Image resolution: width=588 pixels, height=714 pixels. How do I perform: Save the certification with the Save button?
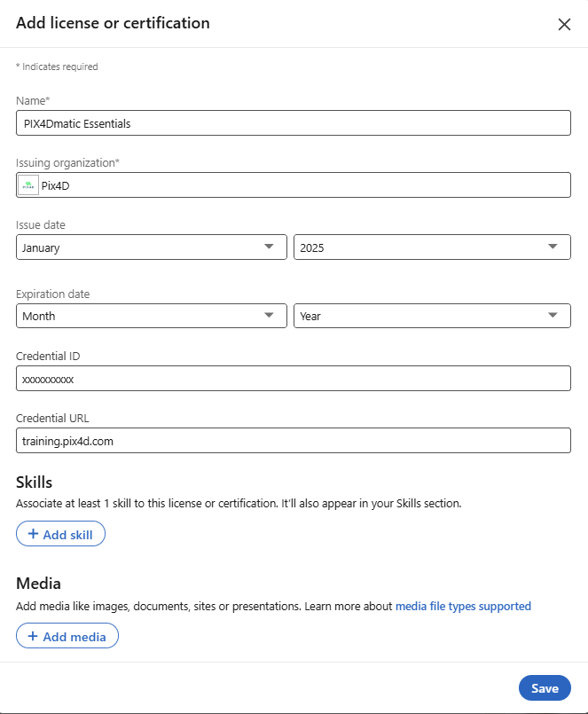pyautogui.click(x=545, y=688)
